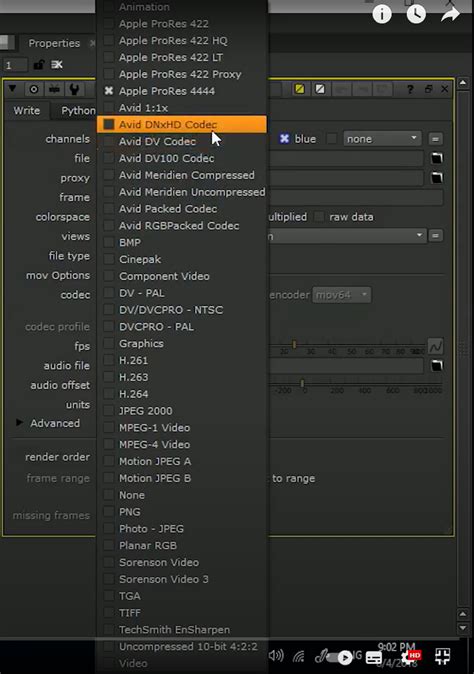Screen dimensions: 474x674
Task: Browse for output file folder icon
Action: pyautogui.click(x=437, y=158)
